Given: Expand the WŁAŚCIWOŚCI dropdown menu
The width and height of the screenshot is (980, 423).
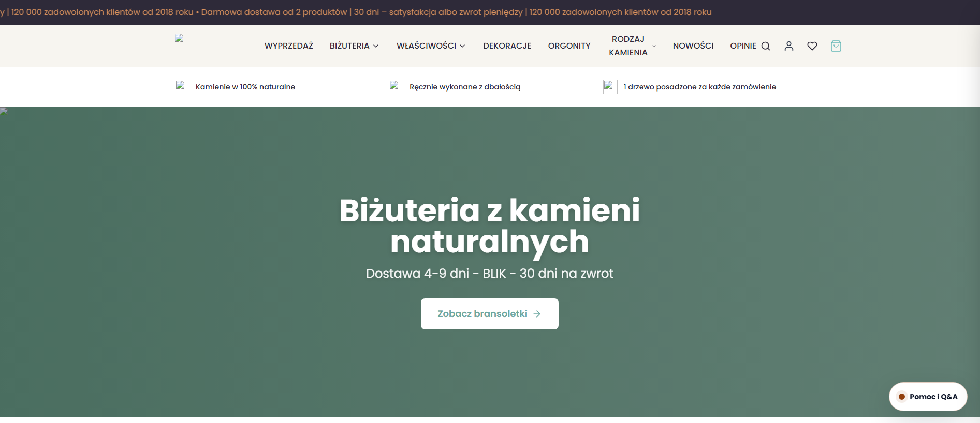Looking at the screenshot, I should click(x=431, y=46).
